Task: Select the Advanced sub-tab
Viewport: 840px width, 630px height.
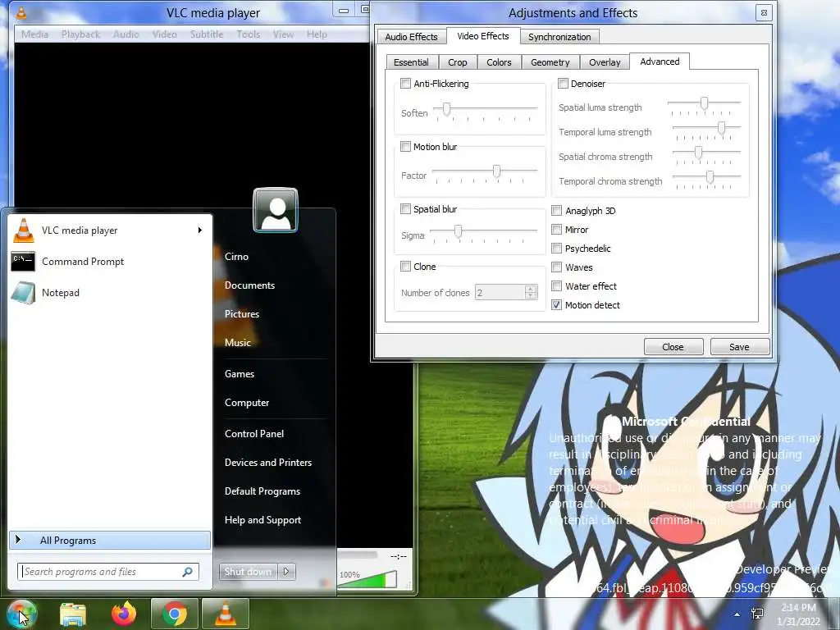Action: (660, 62)
